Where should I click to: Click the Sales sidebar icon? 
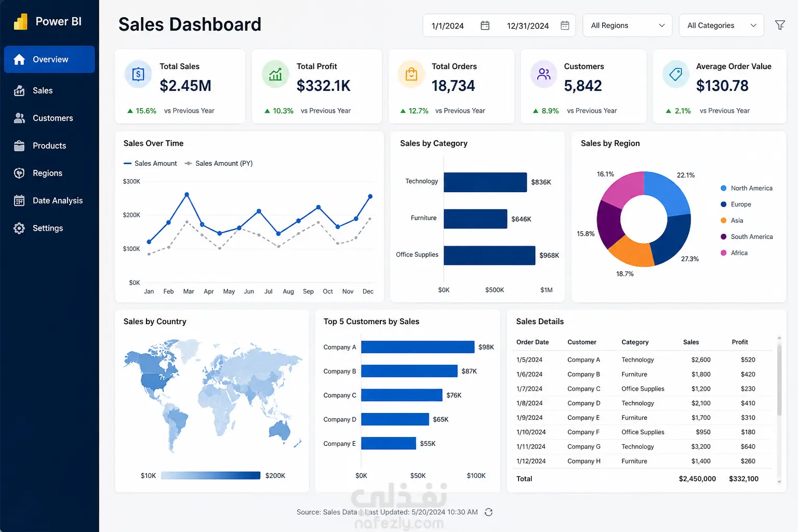pyautogui.click(x=19, y=91)
